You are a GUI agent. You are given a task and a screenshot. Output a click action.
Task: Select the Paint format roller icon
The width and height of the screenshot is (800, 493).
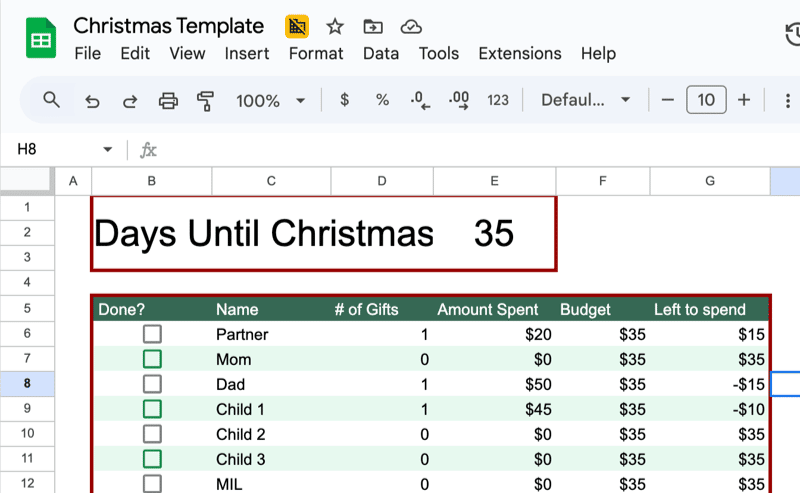click(206, 100)
